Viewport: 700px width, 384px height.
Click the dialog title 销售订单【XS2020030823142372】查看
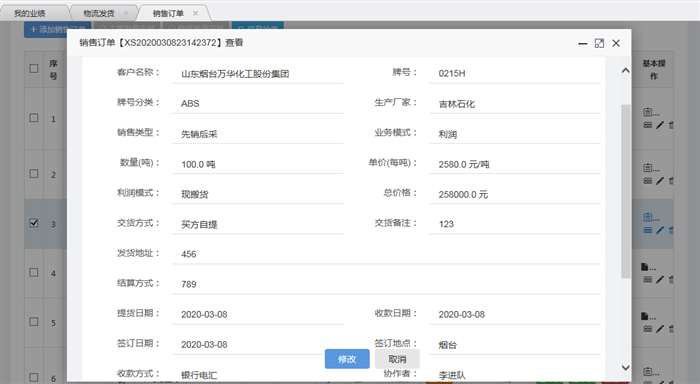[x=161, y=43]
